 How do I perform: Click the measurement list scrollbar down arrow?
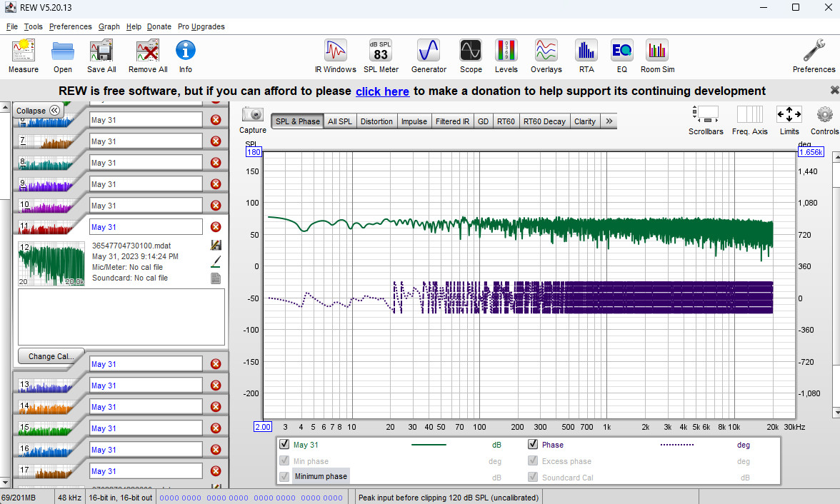(5, 482)
